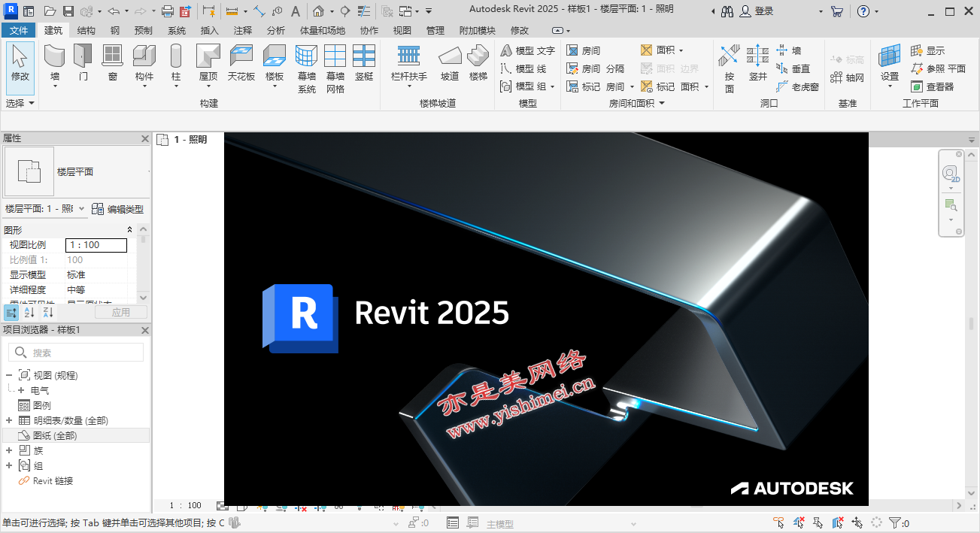Select the Floor (楼板) tool

pos(275,63)
